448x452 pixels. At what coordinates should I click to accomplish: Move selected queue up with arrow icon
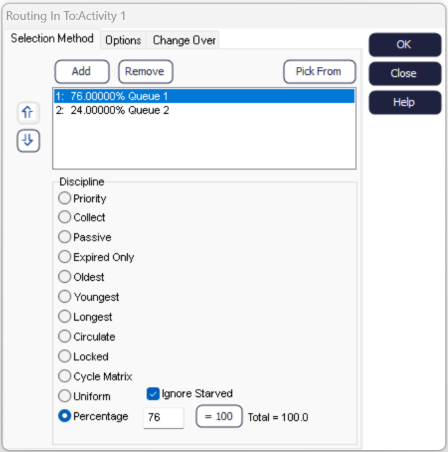click(28, 112)
